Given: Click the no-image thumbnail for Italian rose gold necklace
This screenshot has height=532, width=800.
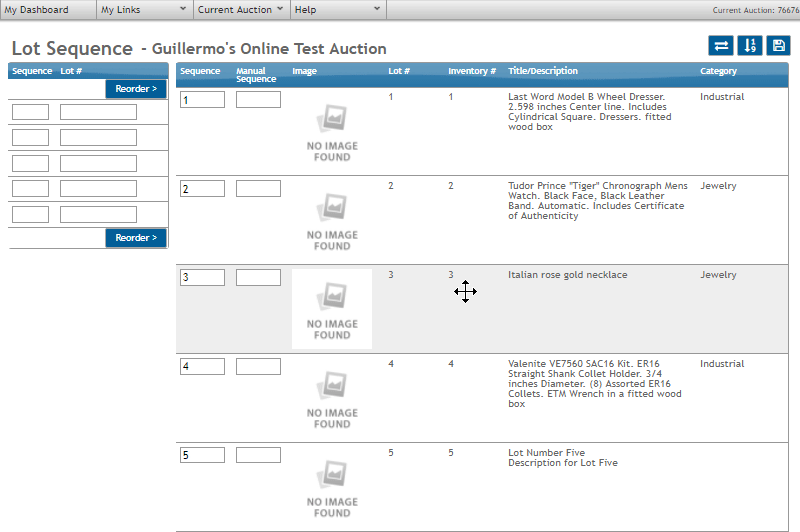Looking at the screenshot, I should 332,309.
